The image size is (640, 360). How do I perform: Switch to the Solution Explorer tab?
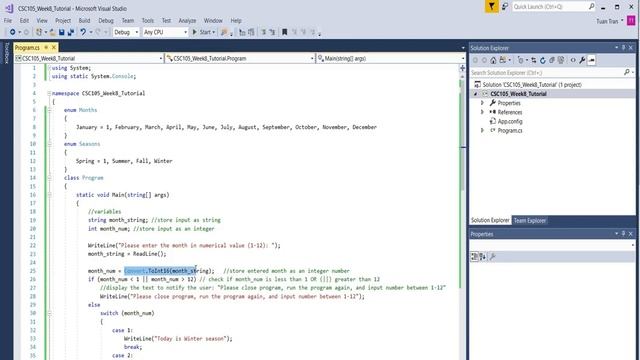[x=490, y=220]
